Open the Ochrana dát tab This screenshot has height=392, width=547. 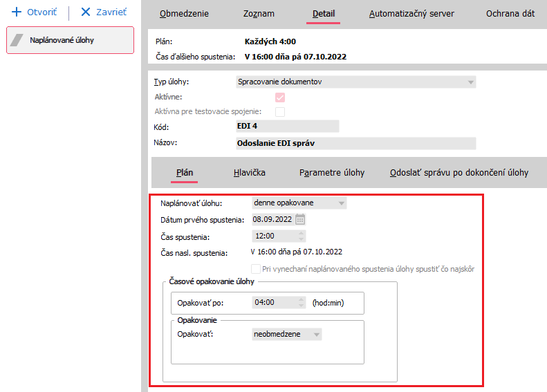[510, 13]
